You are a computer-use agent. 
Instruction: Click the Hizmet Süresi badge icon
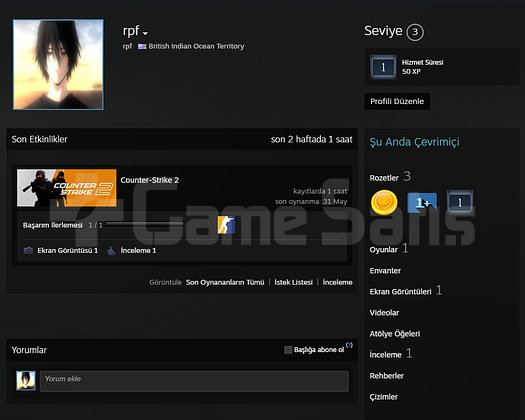coord(383,67)
